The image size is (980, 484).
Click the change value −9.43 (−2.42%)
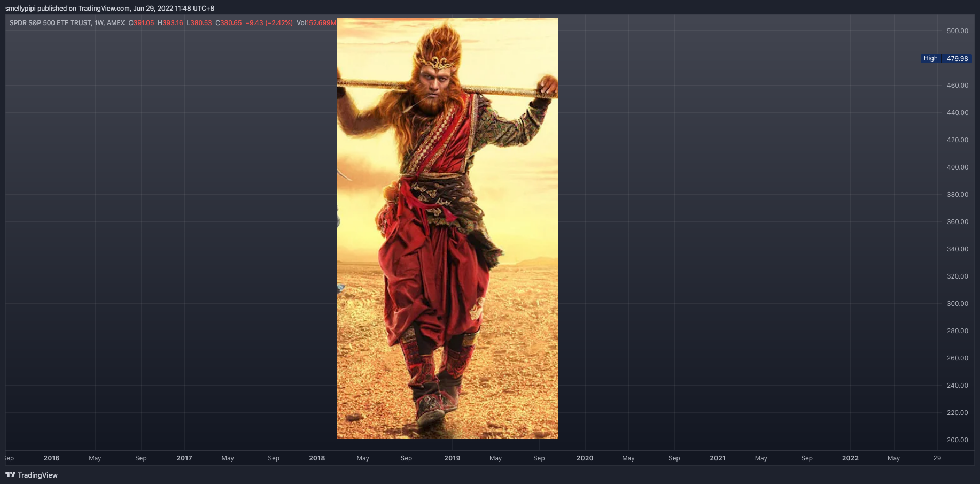tap(269, 23)
